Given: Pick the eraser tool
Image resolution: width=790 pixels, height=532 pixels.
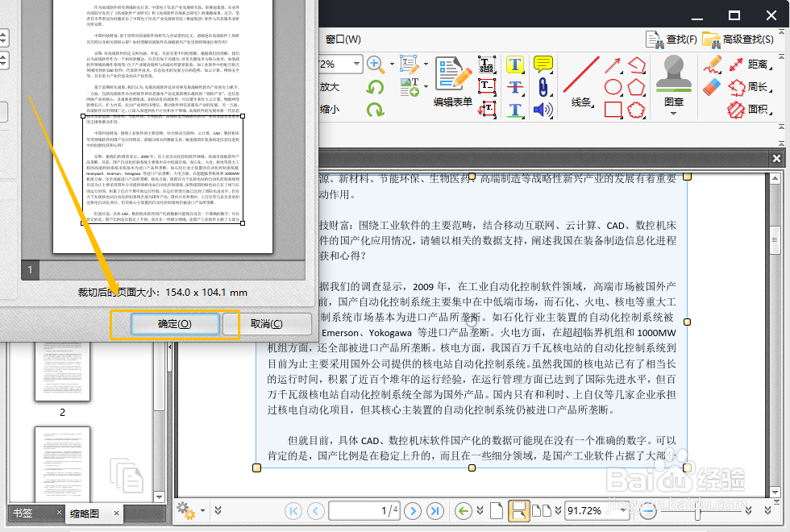Looking at the screenshot, I should 713,85.
